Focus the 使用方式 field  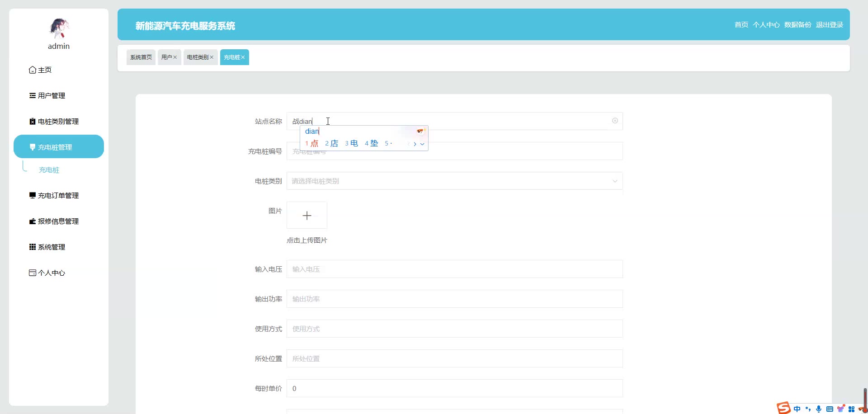point(454,329)
